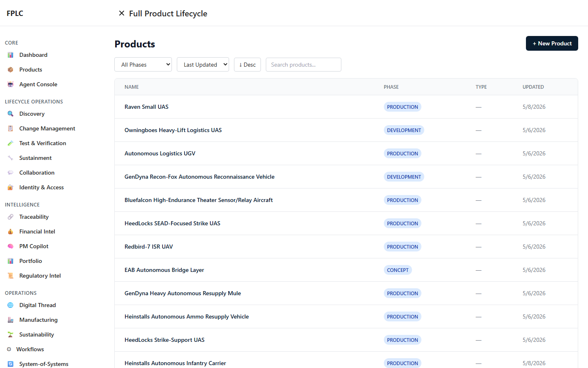Select EAB Autonomous Bridge Layer name
Screen dimensions: 588x368
tap(164, 270)
